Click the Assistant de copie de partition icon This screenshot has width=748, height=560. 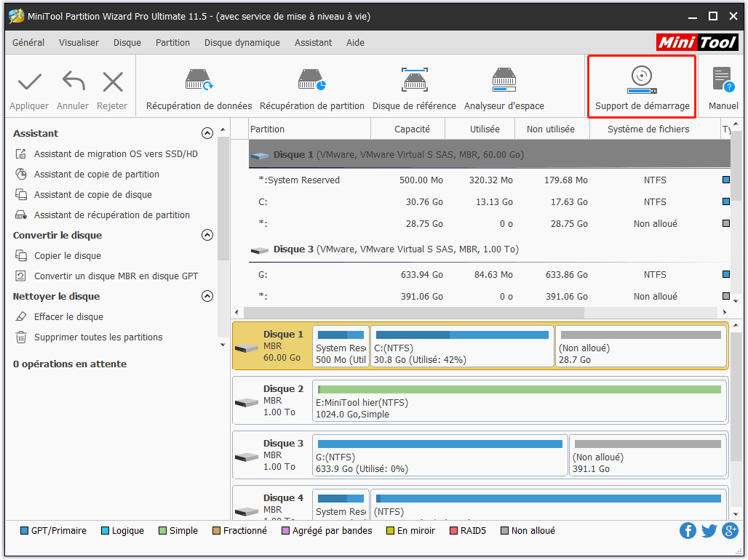(x=21, y=174)
